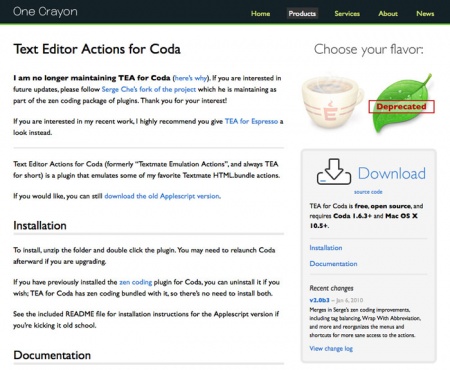Viewport: 450px width, 370px height.
Task: Jump to Documentation from sidebar
Action: click(333, 264)
